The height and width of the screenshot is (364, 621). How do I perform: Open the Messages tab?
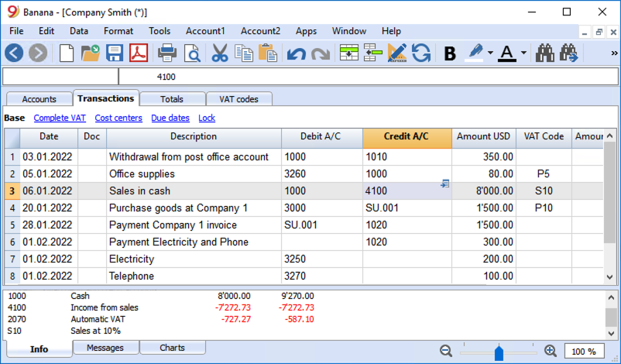coord(105,348)
